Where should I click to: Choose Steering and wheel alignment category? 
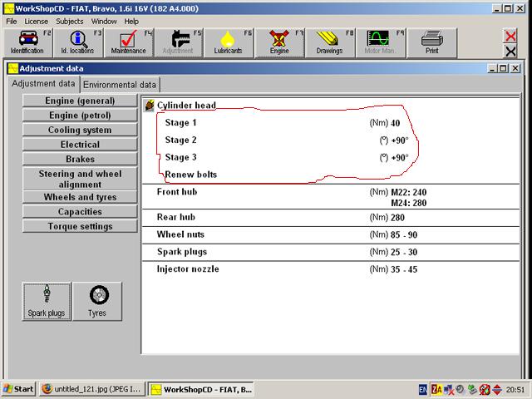click(x=80, y=179)
